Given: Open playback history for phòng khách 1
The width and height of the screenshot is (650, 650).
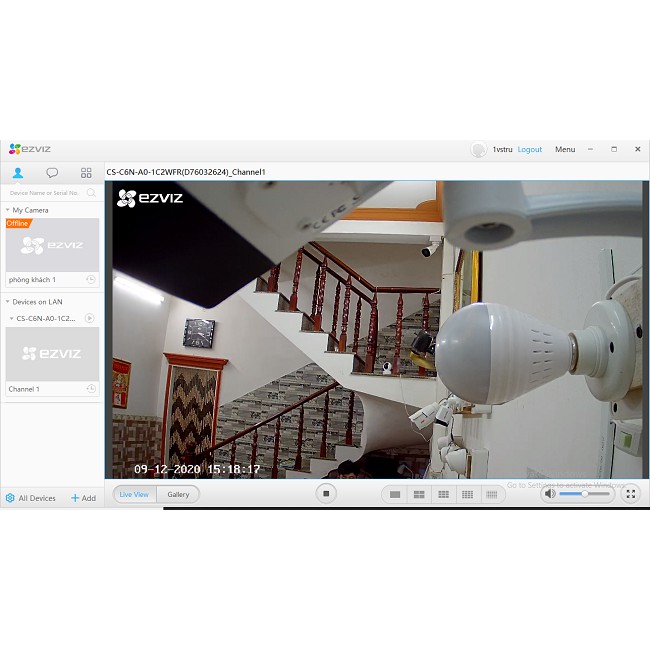Looking at the screenshot, I should [x=91, y=280].
